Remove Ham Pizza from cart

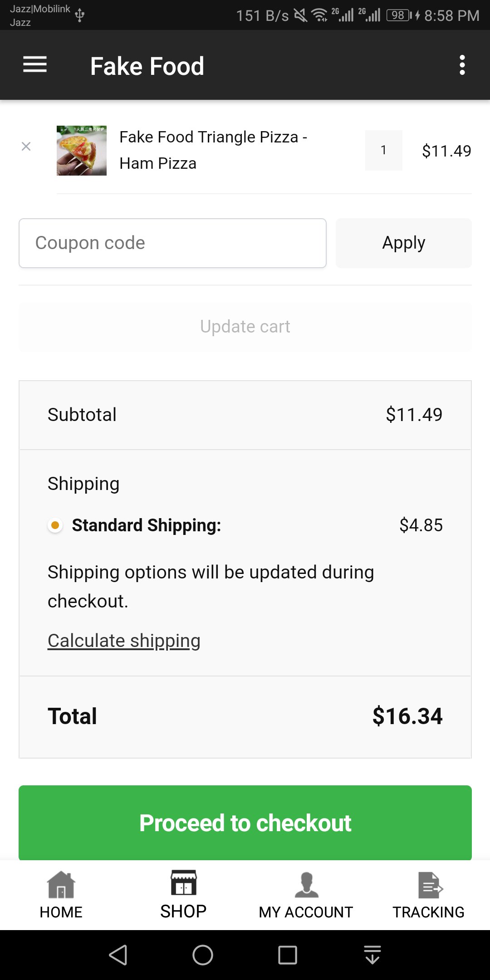[x=26, y=147]
